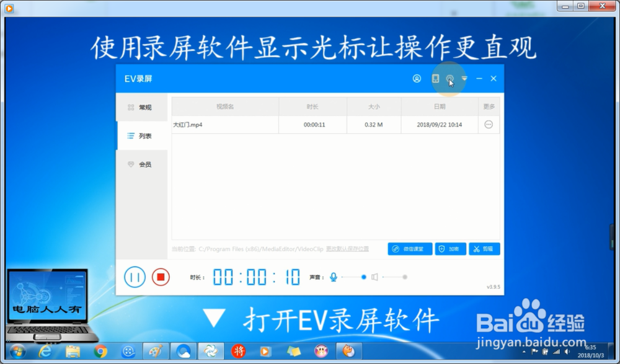Launch Google Chrome from taskbar

coord(100,352)
